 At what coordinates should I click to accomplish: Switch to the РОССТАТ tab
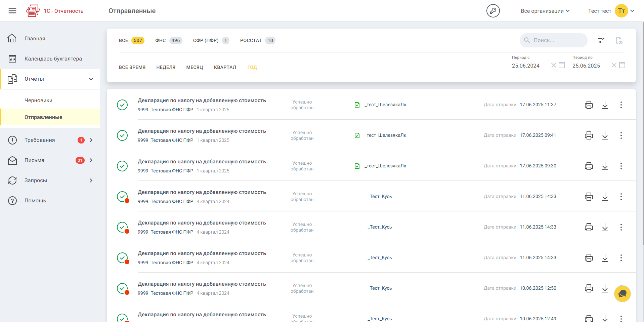click(257, 40)
